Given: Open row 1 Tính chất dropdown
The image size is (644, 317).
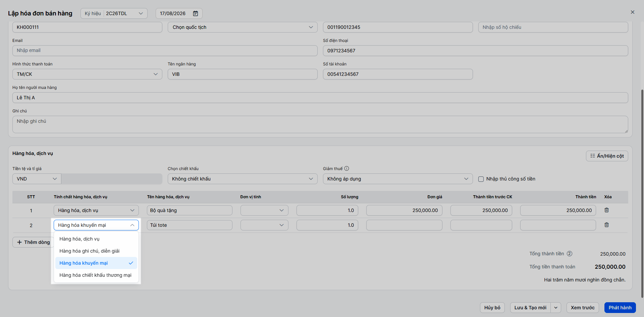Looking at the screenshot, I should click(96, 210).
